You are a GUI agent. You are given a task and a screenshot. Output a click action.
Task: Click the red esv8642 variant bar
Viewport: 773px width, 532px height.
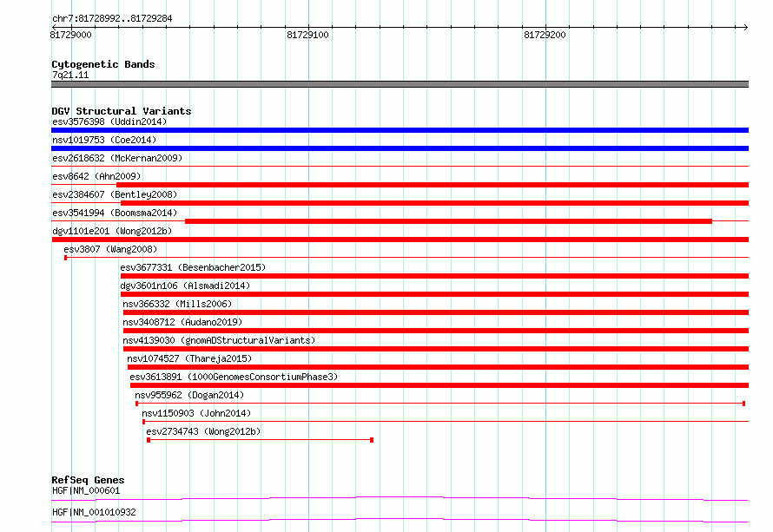[433, 185]
